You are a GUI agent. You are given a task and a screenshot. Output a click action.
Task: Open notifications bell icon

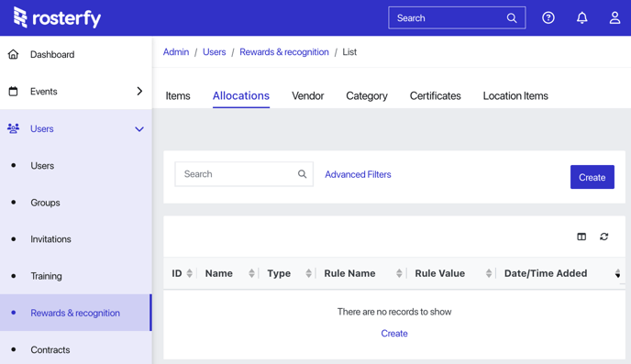coord(581,17)
